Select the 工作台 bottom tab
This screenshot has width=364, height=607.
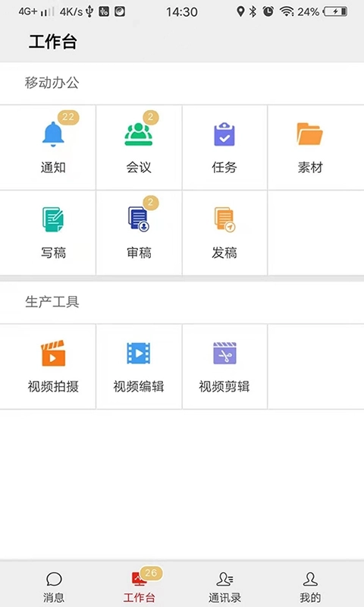[x=140, y=587]
